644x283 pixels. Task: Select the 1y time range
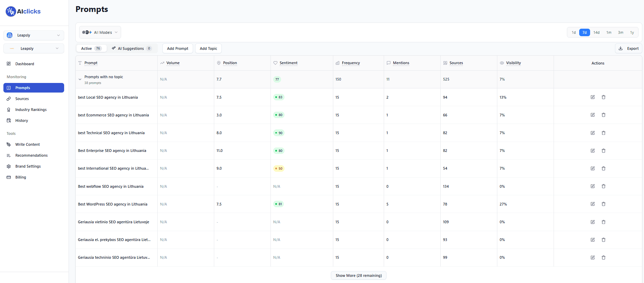coord(632,32)
